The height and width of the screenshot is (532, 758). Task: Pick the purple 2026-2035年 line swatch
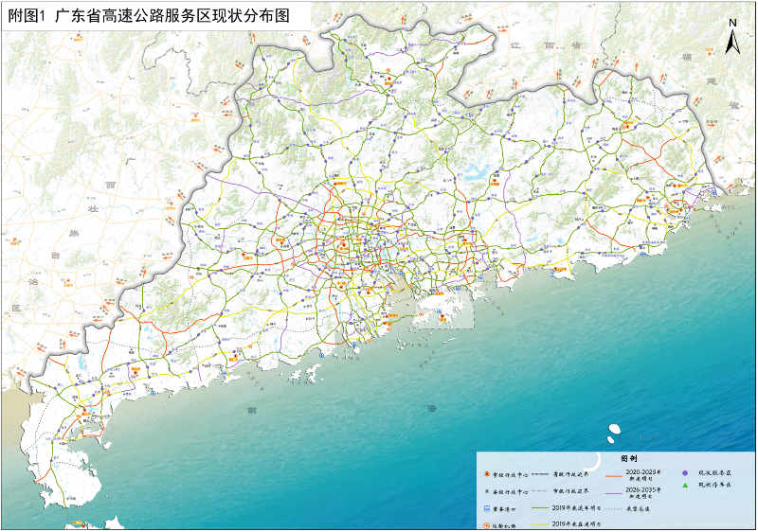point(611,491)
